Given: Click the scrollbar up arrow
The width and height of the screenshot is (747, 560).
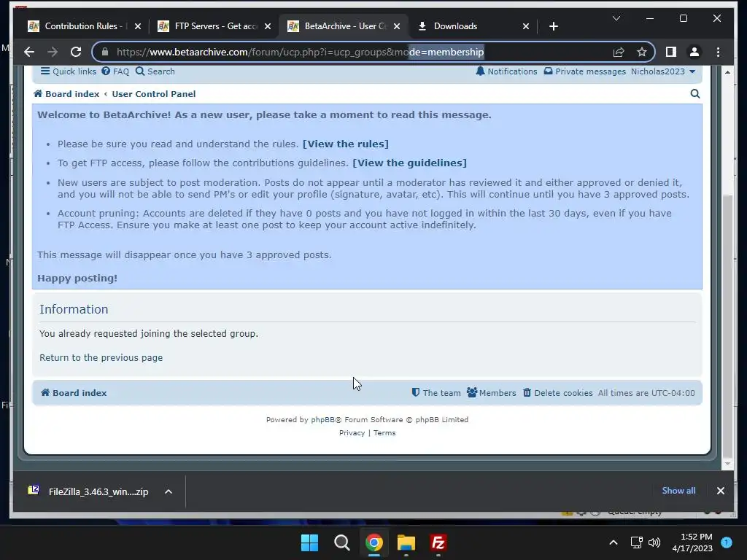Looking at the screenshot, I should pyautogui.click(x=727, y=72).
